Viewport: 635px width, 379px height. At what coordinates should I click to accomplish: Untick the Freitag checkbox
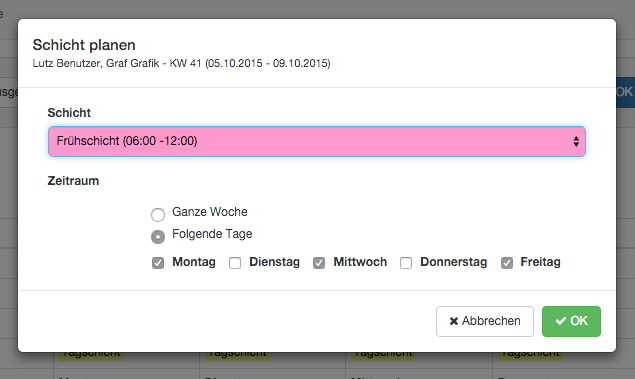point(507,263)
